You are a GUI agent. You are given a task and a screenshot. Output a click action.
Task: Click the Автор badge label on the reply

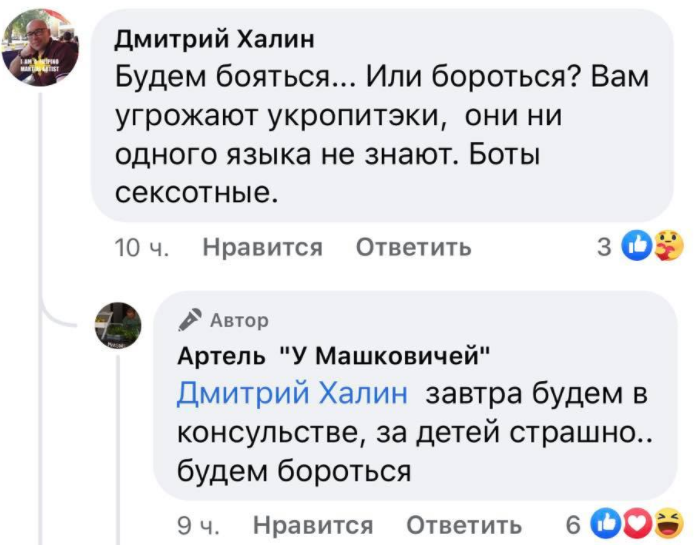[239, 320]
